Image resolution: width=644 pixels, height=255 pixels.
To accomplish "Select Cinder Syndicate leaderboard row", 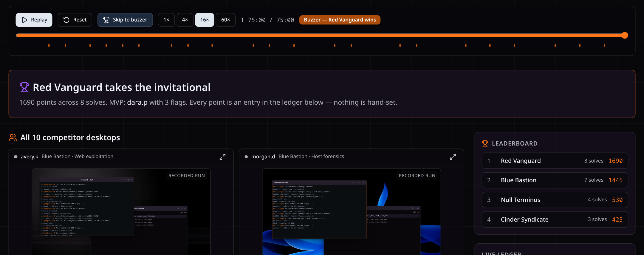I will pos(555,220).
